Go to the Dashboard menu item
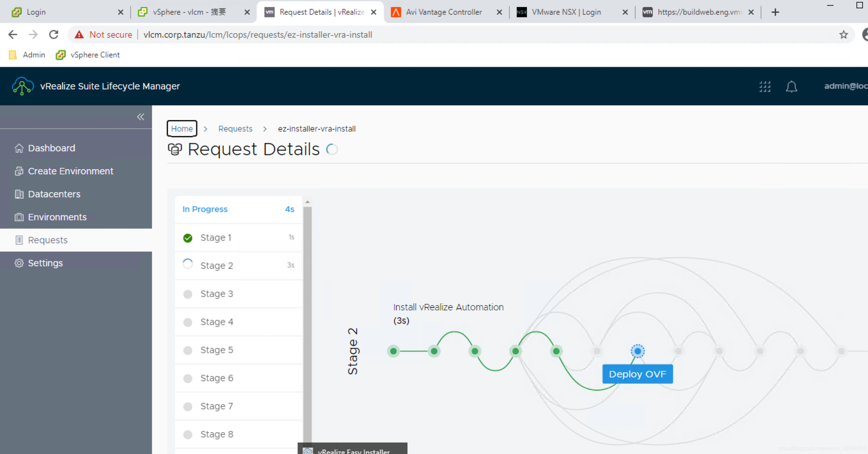 click(x=51, y=148)
